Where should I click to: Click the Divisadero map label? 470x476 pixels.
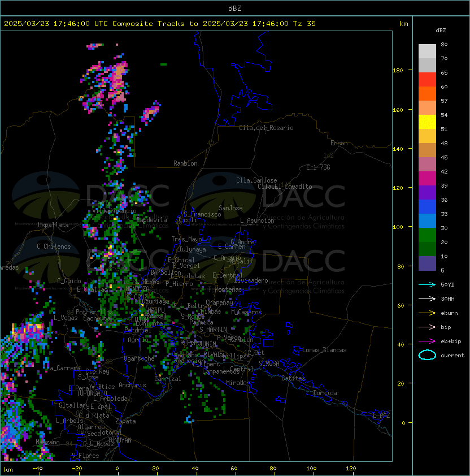251,280
